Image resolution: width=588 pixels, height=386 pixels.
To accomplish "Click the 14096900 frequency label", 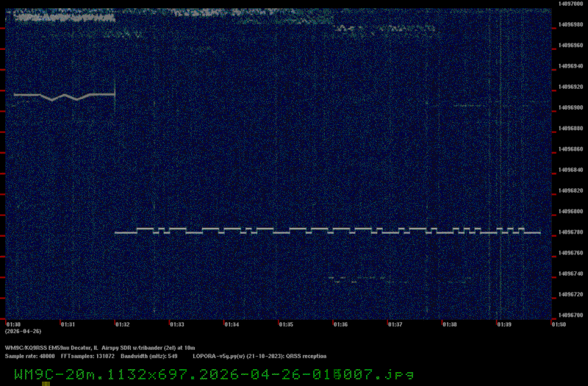I will tap(571, 107).
